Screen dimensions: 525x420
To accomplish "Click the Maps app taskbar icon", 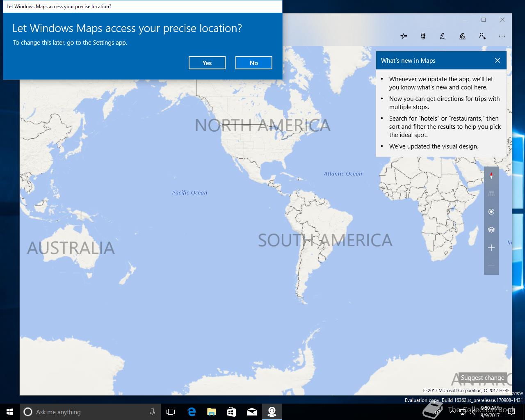I will [x=272, y=412].
